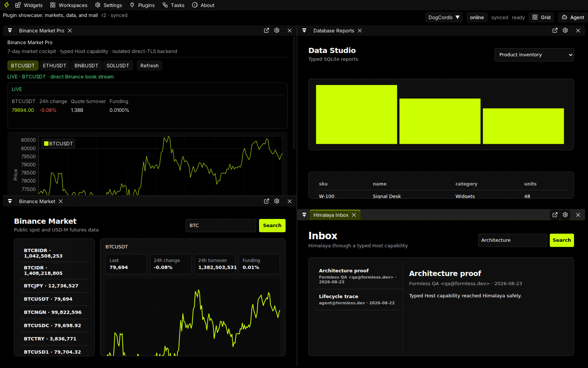
Task: Open the Tasks menu
Action: click(x=173, y=5)
